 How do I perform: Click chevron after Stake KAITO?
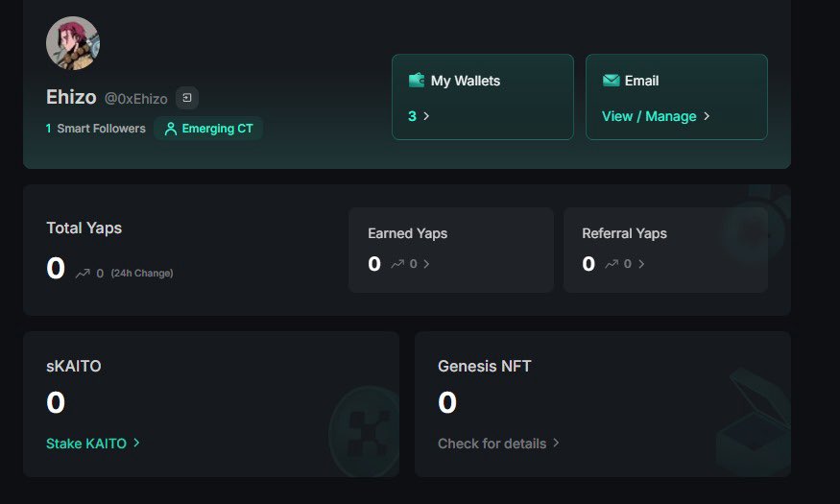[136, 443]
